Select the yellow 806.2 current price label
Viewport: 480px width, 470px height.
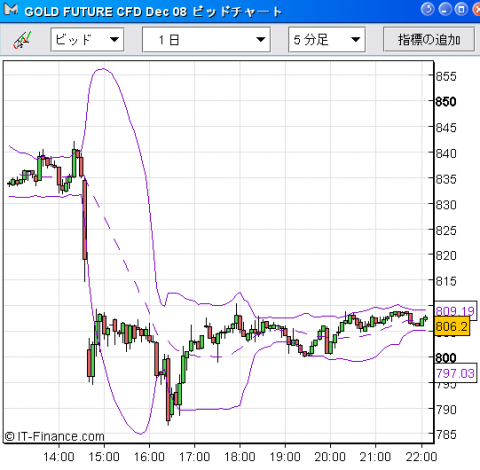tap(452, 326)
